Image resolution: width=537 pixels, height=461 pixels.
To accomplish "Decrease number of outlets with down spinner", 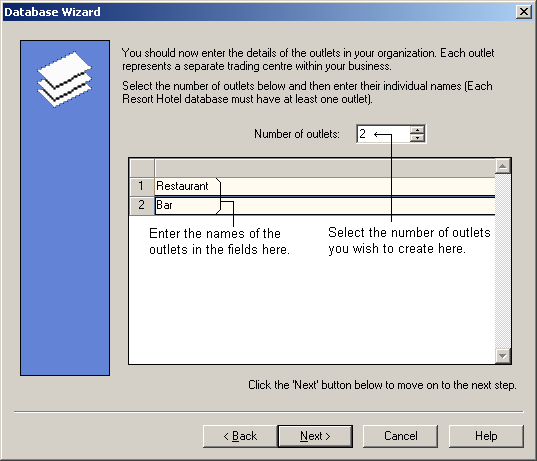I will pyautogui.click(x=417, y=138).
